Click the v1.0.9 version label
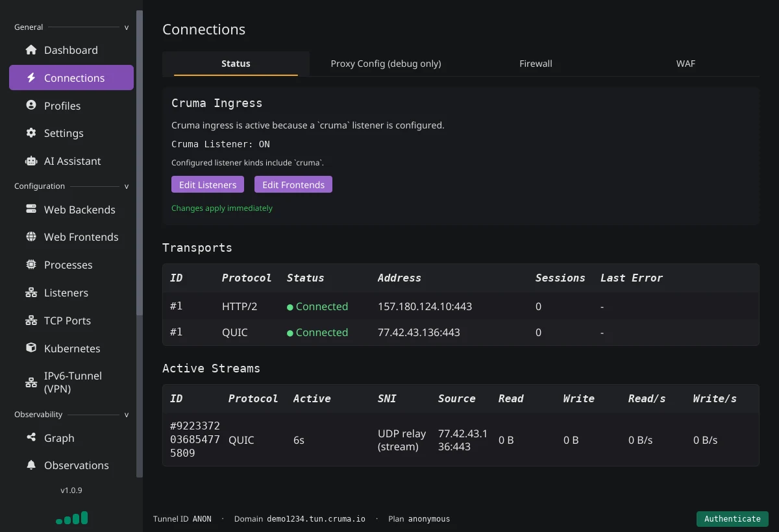Viewport: 779px width, 532px height. (x=71, y=490)
